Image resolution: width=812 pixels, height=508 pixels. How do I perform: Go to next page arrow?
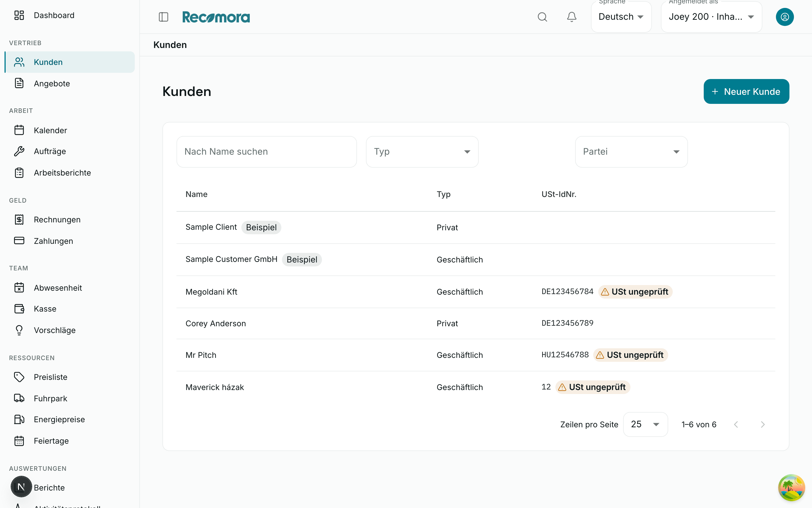pos(763,424)
